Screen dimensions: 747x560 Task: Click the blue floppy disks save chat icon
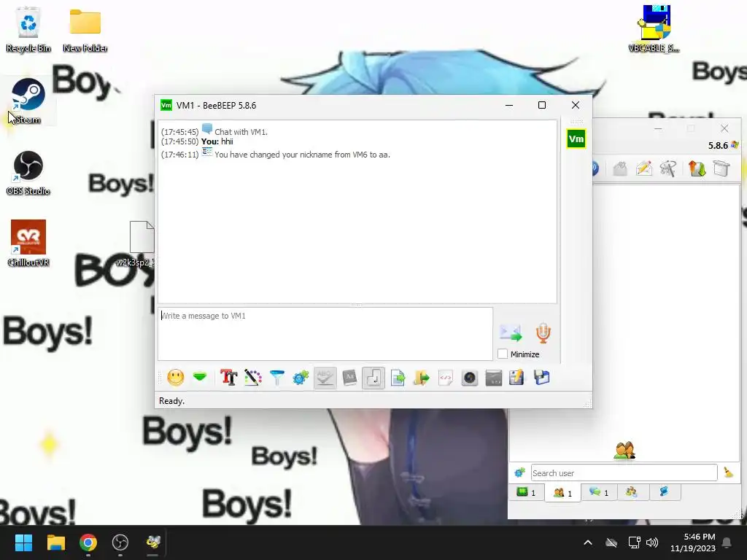541,378
